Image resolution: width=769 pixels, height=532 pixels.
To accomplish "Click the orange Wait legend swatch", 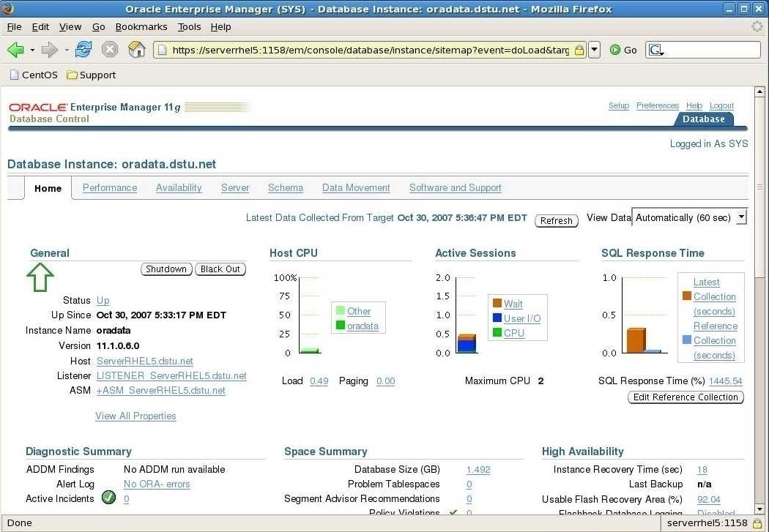I will click(x=497, y=303).
